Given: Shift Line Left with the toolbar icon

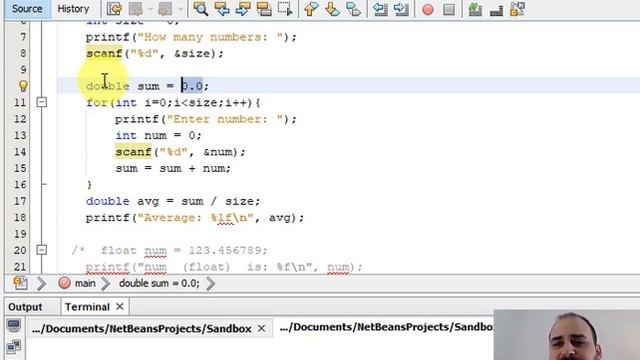Looking at the screenshot, I should click(380, 9).
